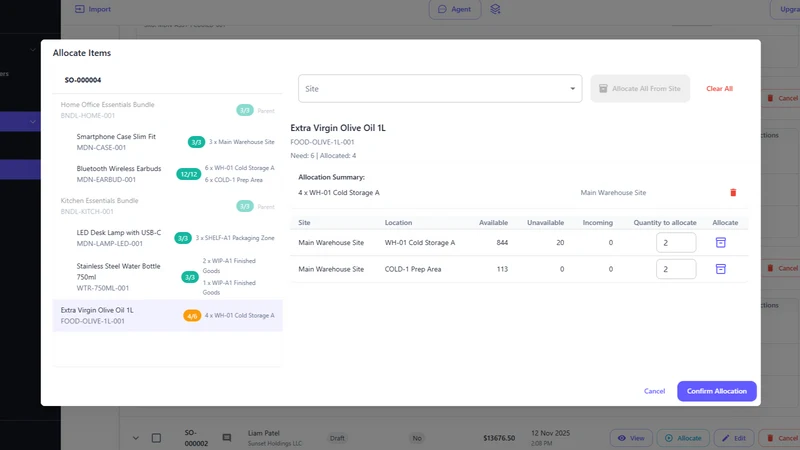Click Liam Patel customer name
This screenshot has height=450, width=800.
[263, 433]
